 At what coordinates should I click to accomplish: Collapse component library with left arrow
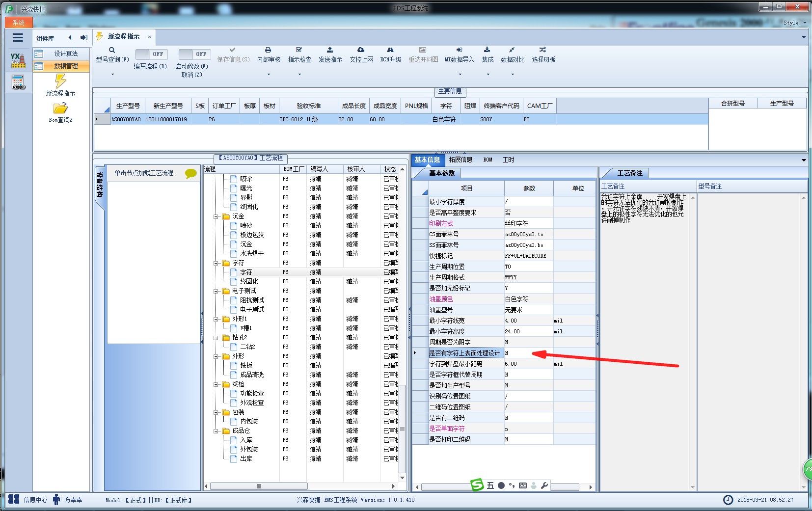coord(70,38)
